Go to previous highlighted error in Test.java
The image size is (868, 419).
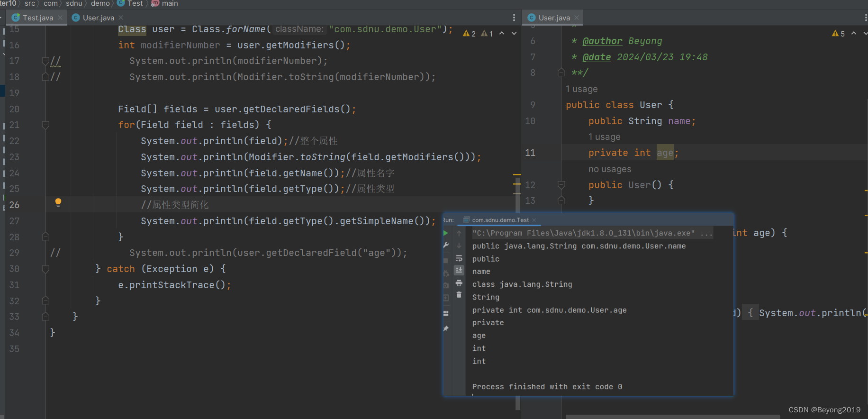tap(502, 33)
